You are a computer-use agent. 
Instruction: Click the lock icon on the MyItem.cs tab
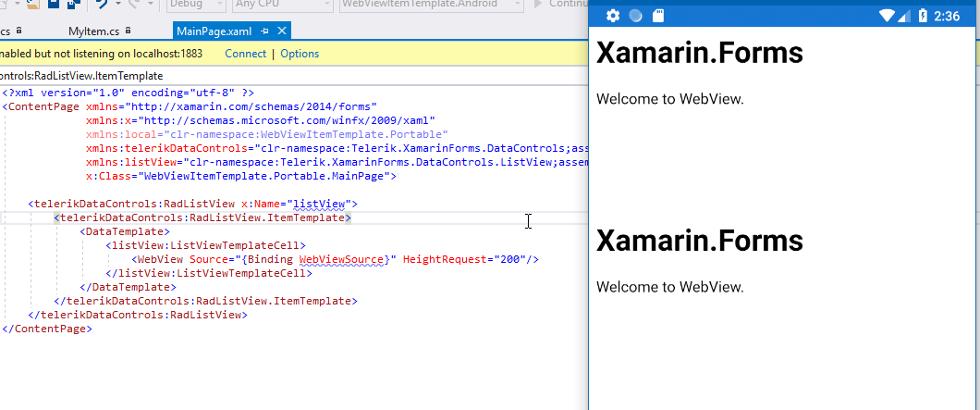tap(129, 30)
